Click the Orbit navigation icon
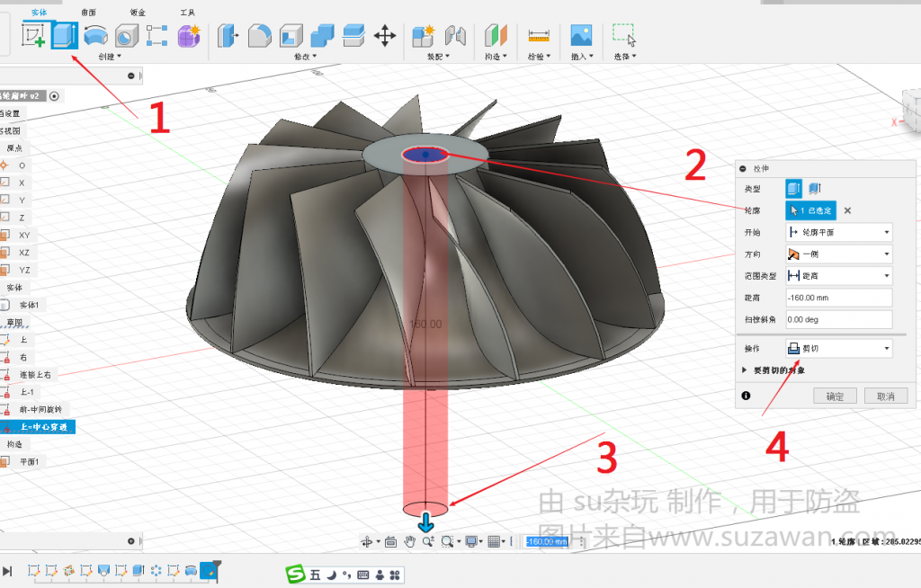Image resolution: width=921 pixels, height=588 pixels. point(367,541)
